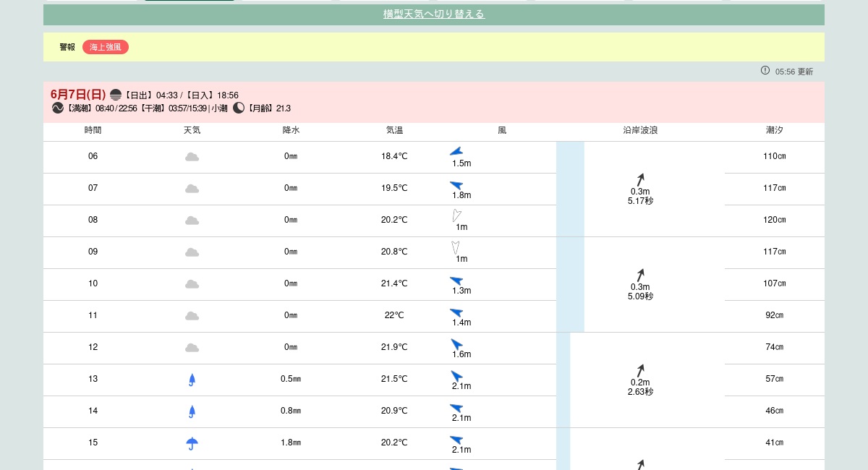The height and width of the screenshot is (470, 868).
Task: Click the 110㎝ tide value
Action: (x=775, y=157)
